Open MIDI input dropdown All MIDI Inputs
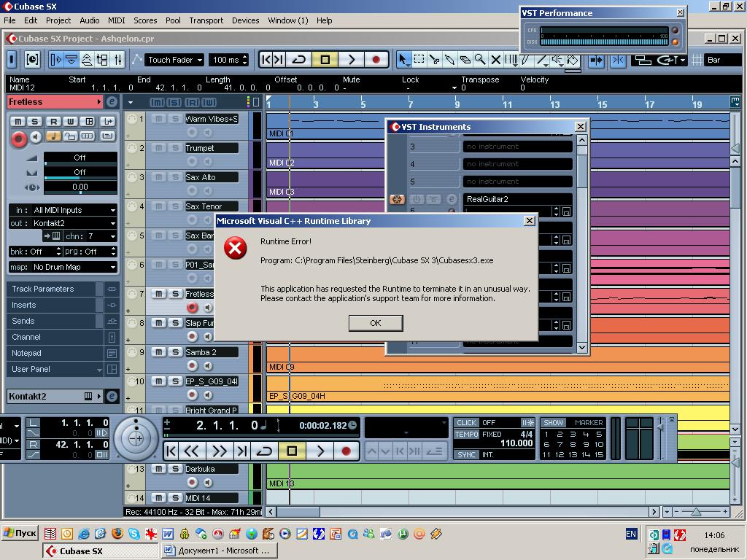The image size is (747, 560). coord(63,210)
